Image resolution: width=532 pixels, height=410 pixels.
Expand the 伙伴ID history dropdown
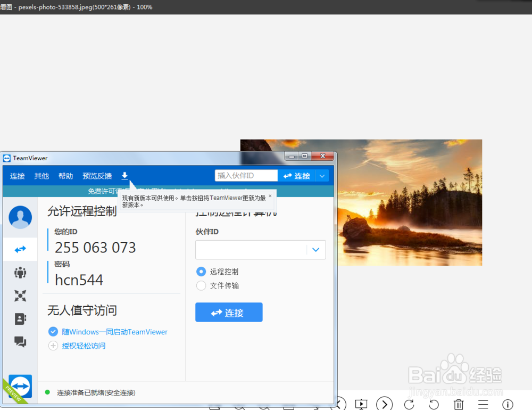(x=316, y=250)
